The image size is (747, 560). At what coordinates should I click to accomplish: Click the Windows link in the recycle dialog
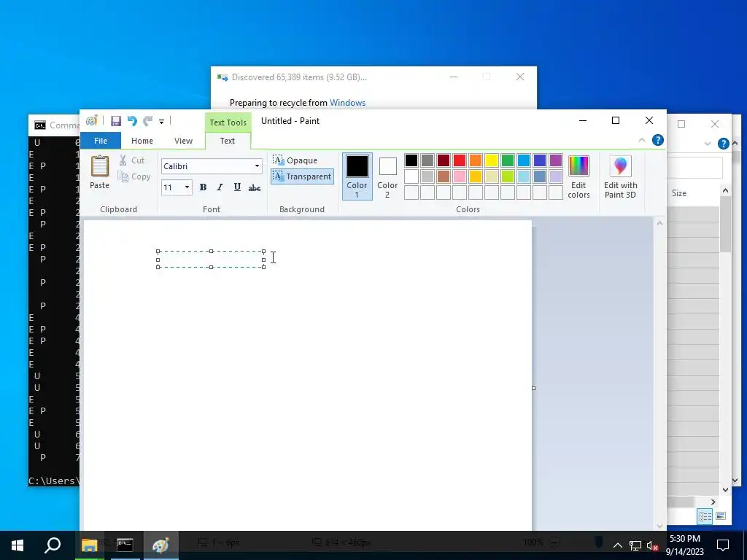348,103
